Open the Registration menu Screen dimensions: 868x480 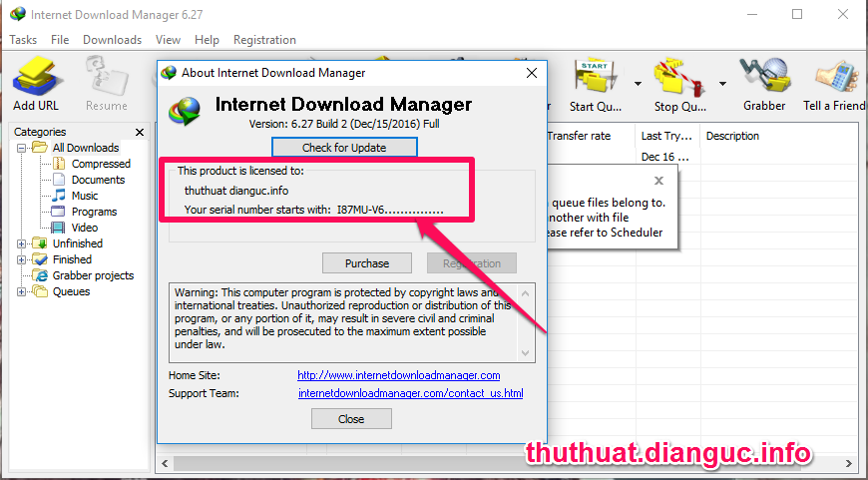(264, 40)
